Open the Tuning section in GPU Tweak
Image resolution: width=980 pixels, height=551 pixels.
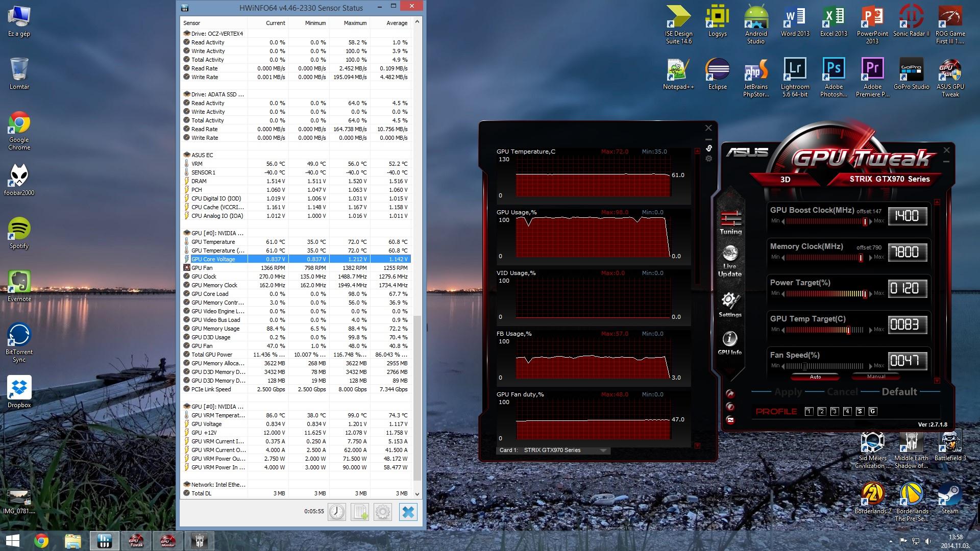[x=730, y=222]
